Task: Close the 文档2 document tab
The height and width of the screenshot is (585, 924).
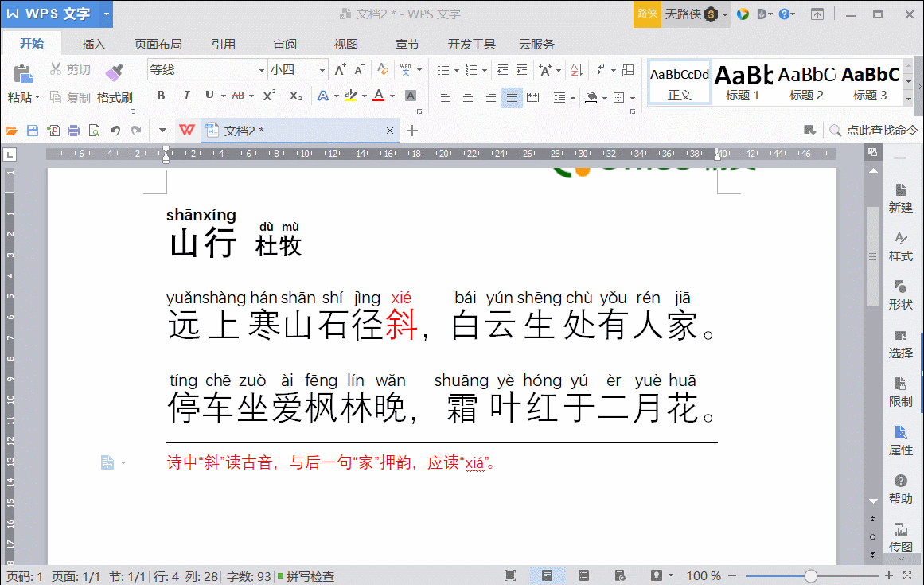Action: (x=389, y=131)
